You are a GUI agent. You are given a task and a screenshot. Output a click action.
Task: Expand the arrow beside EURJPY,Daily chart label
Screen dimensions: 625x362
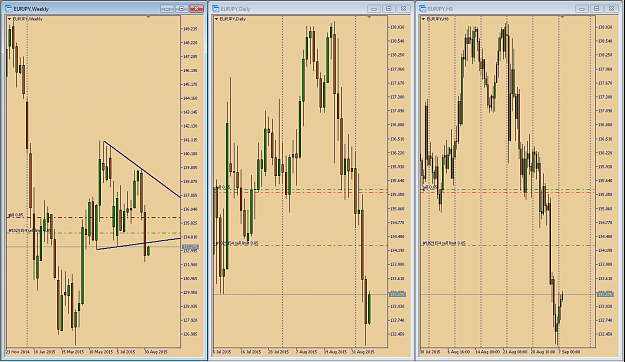pos(216,19)
